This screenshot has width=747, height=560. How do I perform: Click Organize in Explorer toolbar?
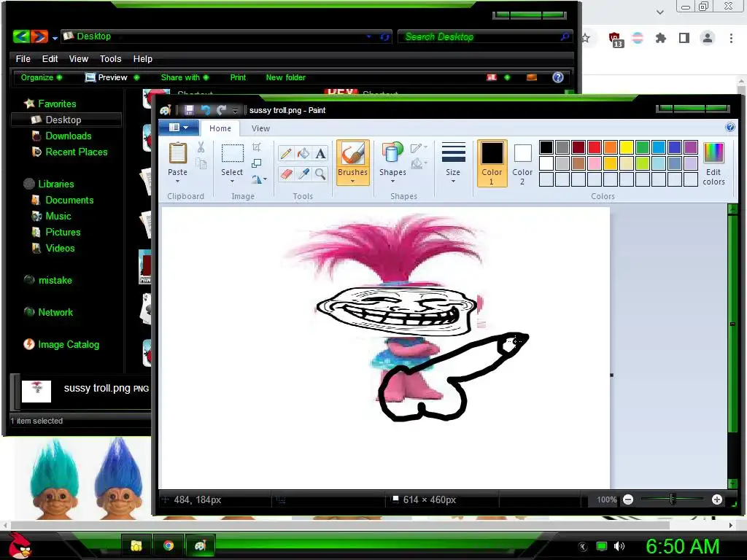click(41, 77)
